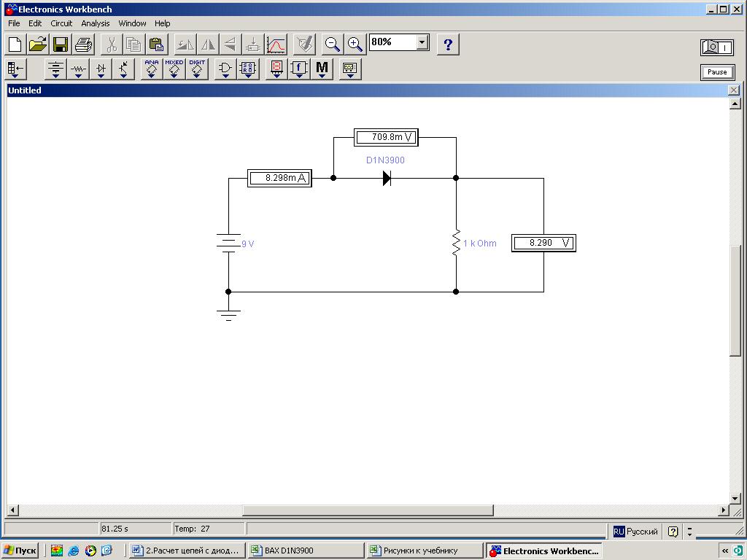Image resolution: width=747 pixels, height=560 pixels.
Task: Open the Help menu
Action: (x=162, y=23)
